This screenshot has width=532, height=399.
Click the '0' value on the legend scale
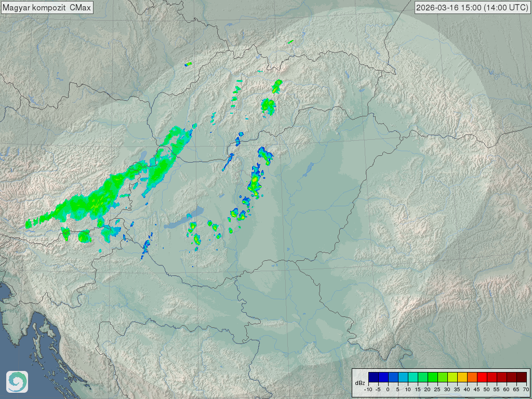[x=388, y=389]
